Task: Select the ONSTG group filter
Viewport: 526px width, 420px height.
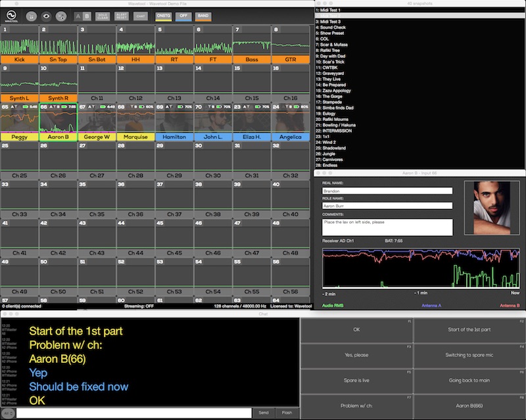Action: pos(163,16)
